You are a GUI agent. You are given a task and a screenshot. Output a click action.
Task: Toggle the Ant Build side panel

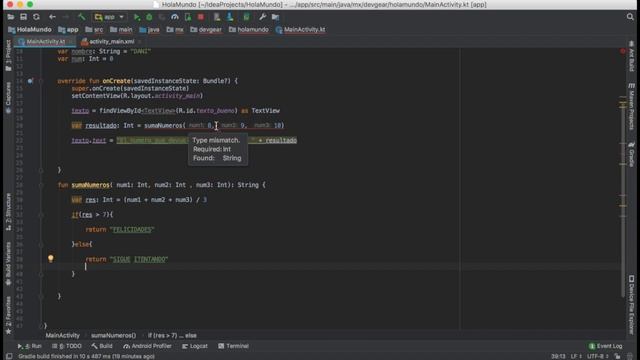coord(631,56)
